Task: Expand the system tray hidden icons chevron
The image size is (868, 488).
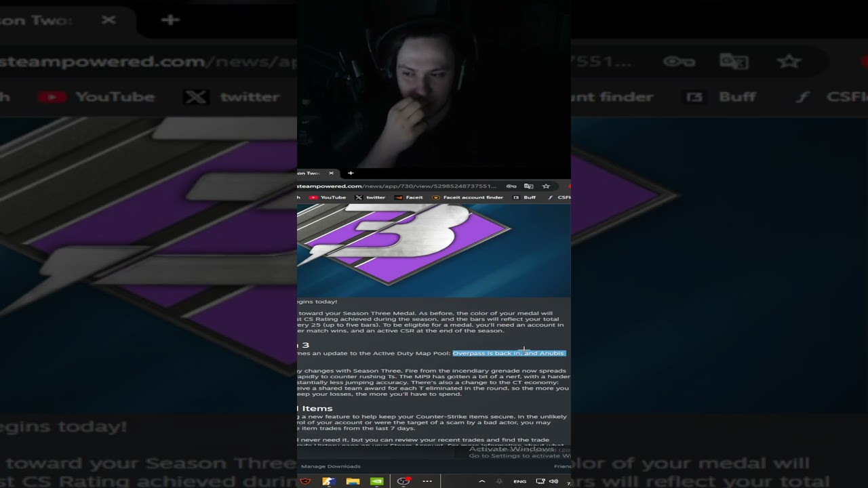Action: (x=482, y=481)
